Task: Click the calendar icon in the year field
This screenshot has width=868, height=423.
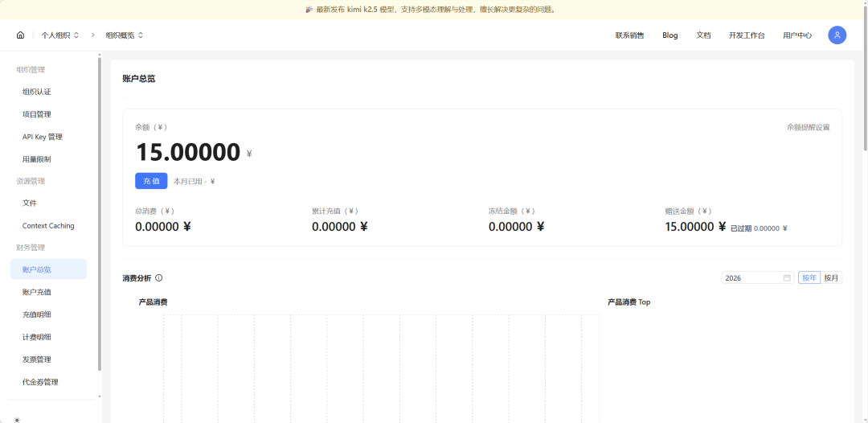Action: [x=787, y=278]
